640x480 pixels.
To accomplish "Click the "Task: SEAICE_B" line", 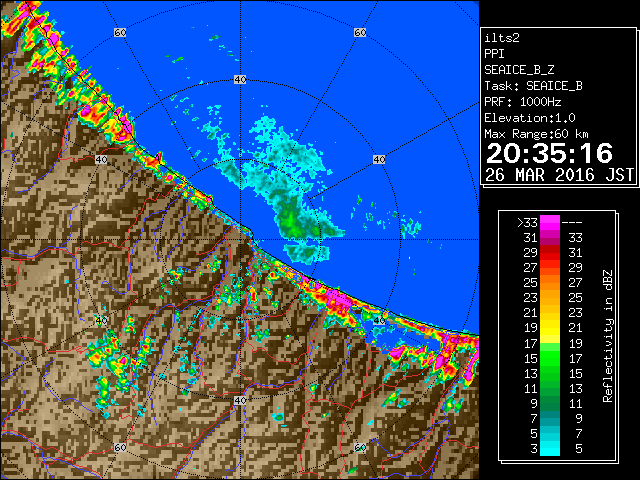I will click(x=533, y=86).
